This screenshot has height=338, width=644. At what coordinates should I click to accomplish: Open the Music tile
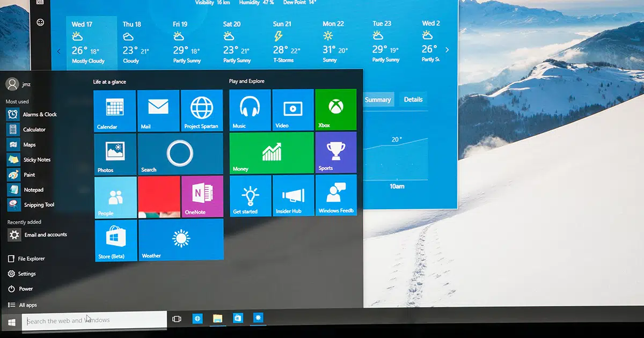pyautogui.click(x=250, y=109)
